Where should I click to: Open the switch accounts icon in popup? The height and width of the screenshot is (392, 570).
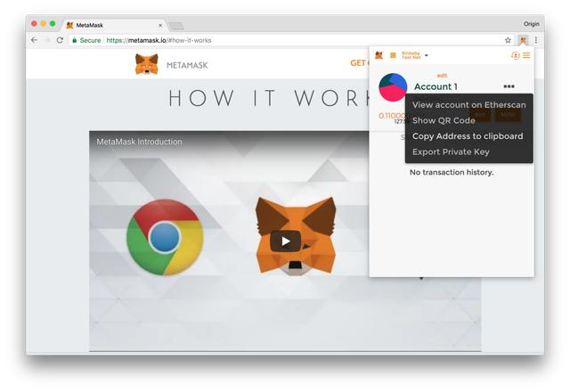pos(515,55)
